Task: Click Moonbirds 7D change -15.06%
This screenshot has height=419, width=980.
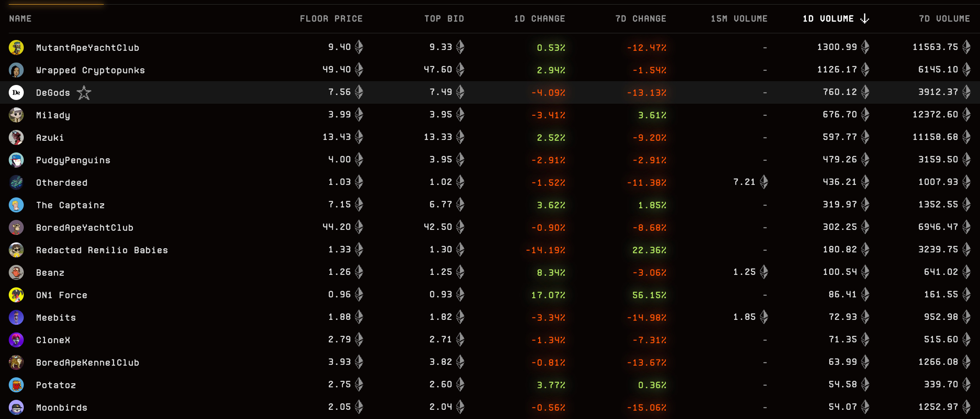Action: click(x=647, y=408)
